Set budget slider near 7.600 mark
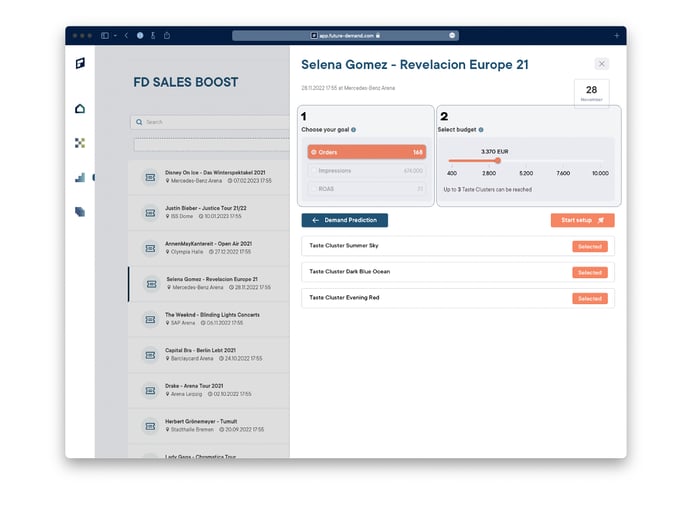Screen dimensions: 688x509 coord(563,161)
